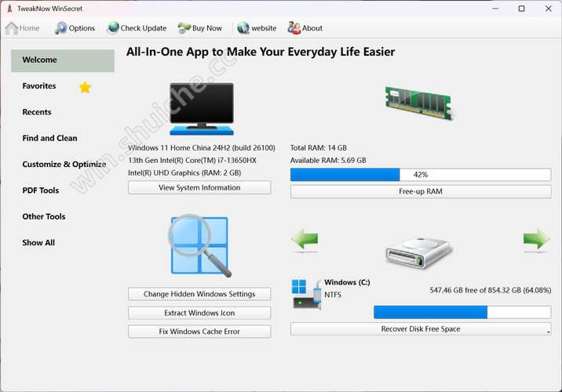Select Find and Clean in sidebar
Viewport: 562px width, 392px height.
click(x=49, y=138)
